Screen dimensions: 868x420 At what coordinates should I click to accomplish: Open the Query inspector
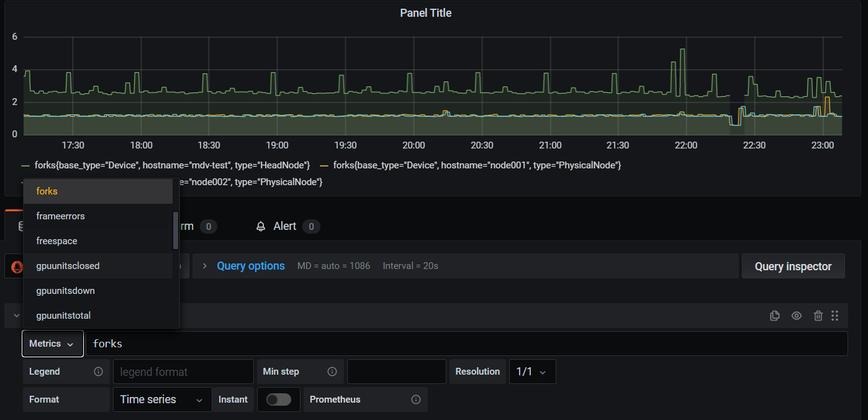[x=793, y=265]
